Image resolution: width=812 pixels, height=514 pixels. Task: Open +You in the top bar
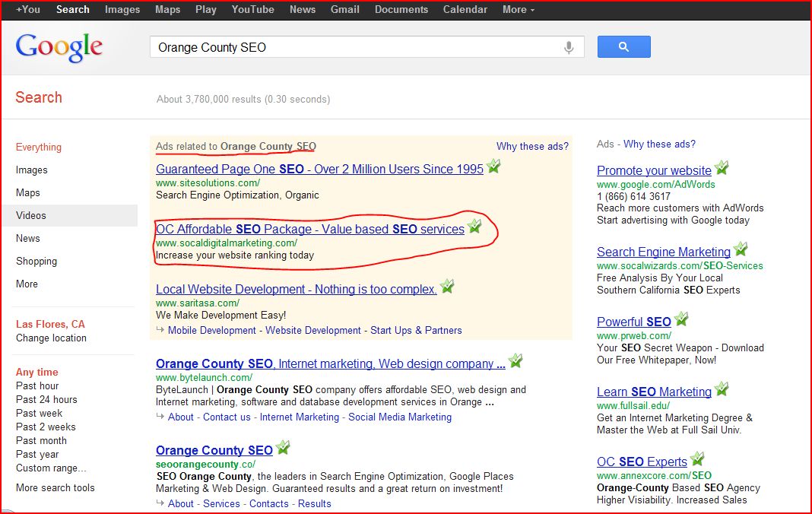pyautogui.click(x=28, y=9)
